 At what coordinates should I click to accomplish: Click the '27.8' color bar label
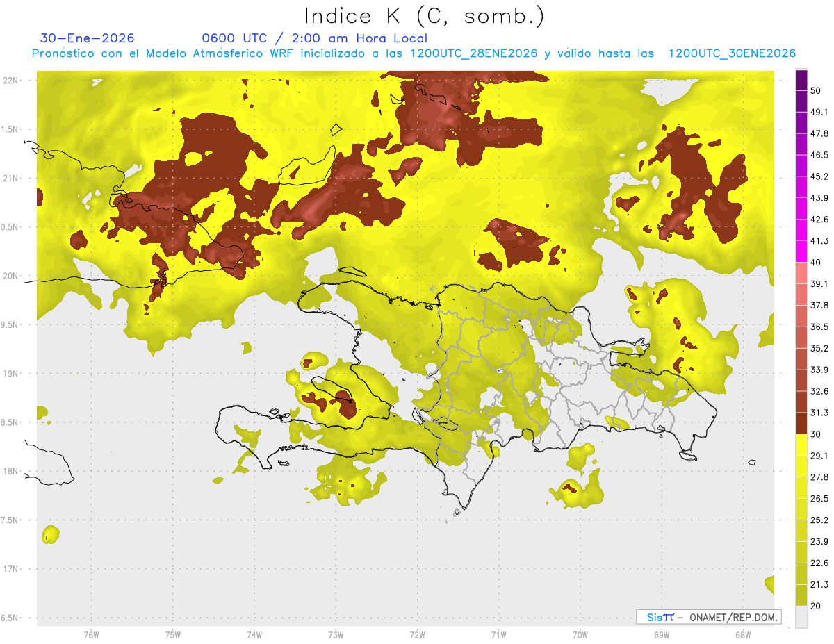(x=819, y=477)
